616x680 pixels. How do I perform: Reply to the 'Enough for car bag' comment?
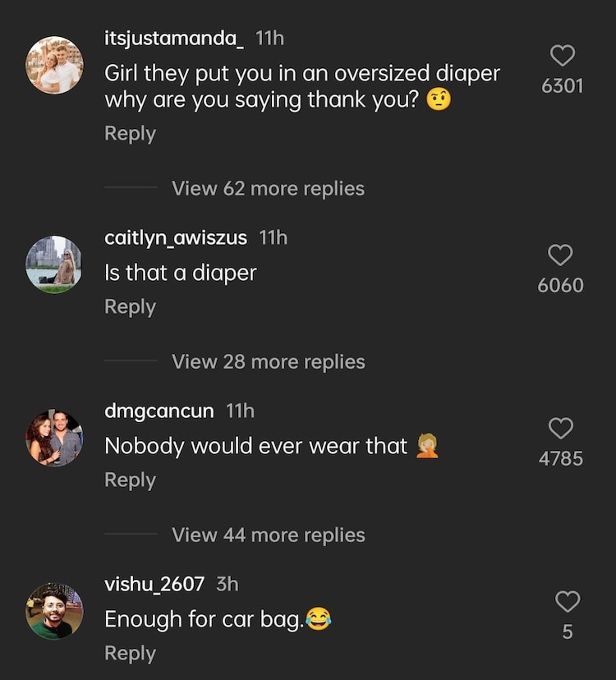[130, 653]
